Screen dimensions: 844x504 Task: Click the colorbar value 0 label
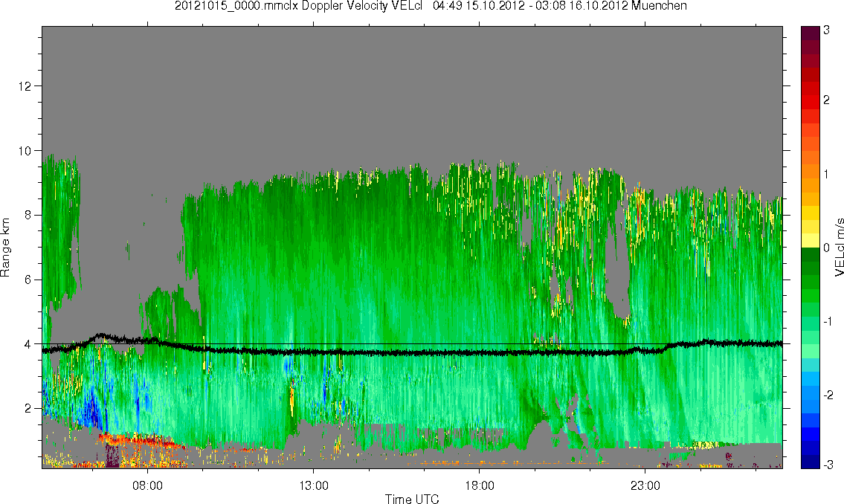click(x=827, y=248)
